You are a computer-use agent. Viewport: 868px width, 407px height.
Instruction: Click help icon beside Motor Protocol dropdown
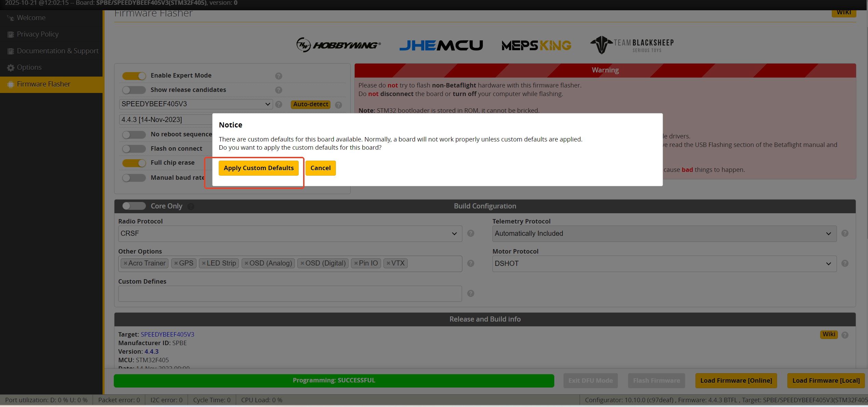(845, 263)
